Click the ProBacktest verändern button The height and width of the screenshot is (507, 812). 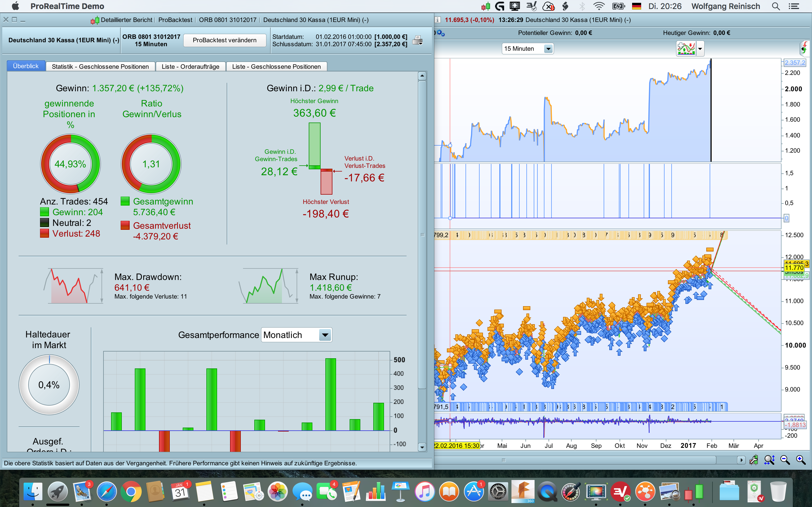pyautogui.click(x=224, y=40)
